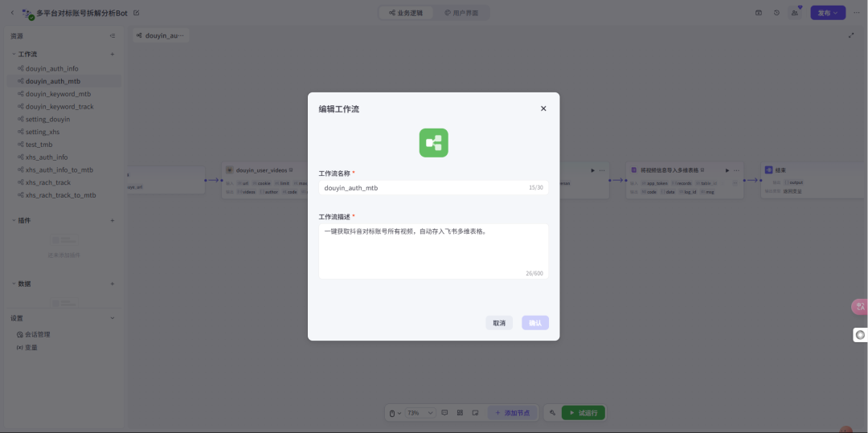Screen dimensions: 868x433
Task: Open more options on 将视频信息导入多维表格 node
Action: tap(737, 170)
